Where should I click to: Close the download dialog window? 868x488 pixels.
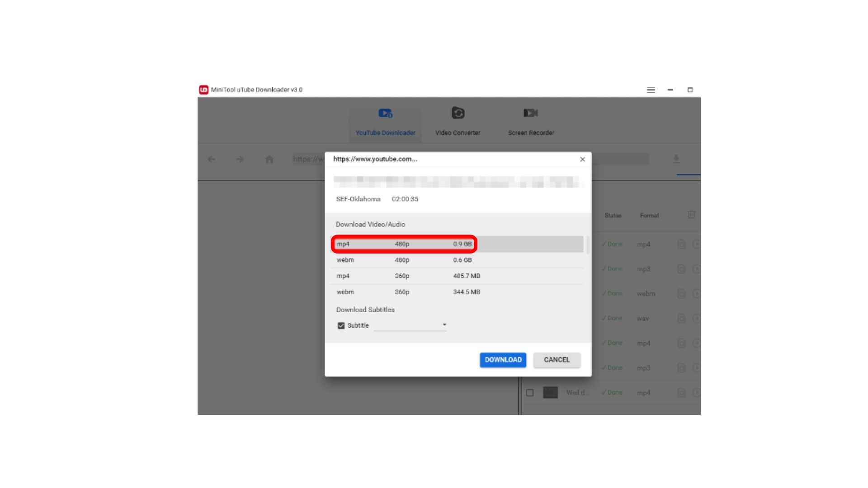click(582, 159)
